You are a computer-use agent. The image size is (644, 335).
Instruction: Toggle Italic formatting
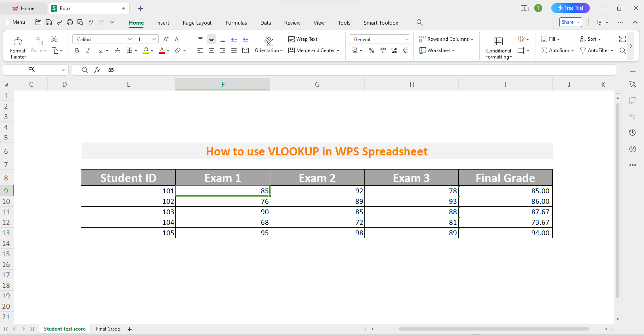88,50
